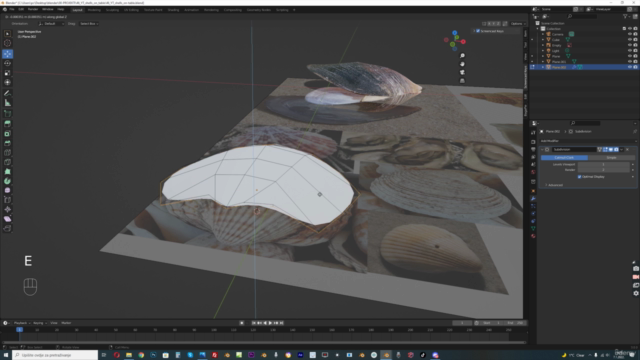Click the timeline Play button
Viewport: 640px width, 360px height.
270,323
